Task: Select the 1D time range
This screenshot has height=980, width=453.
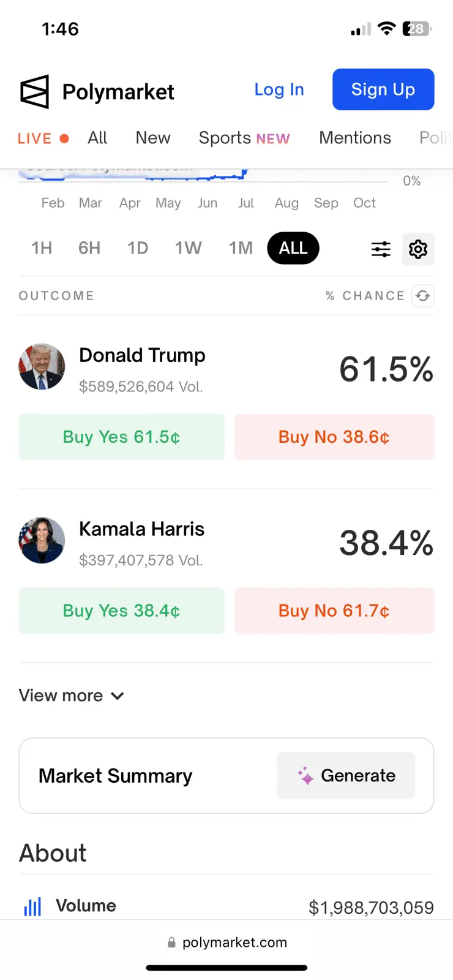Action: click(x=138, y=248)
